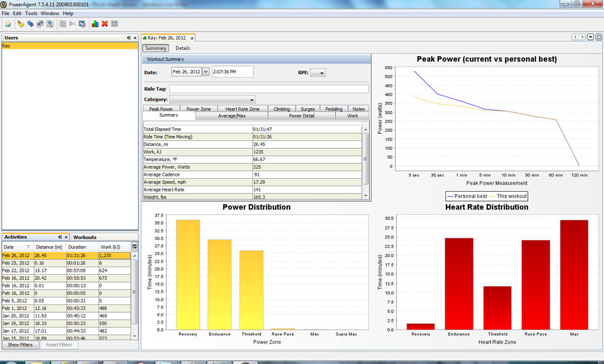This screenshot has width=604, height=364.
Task: Switch to the Details view button
Action: click(x=183, y=48)
